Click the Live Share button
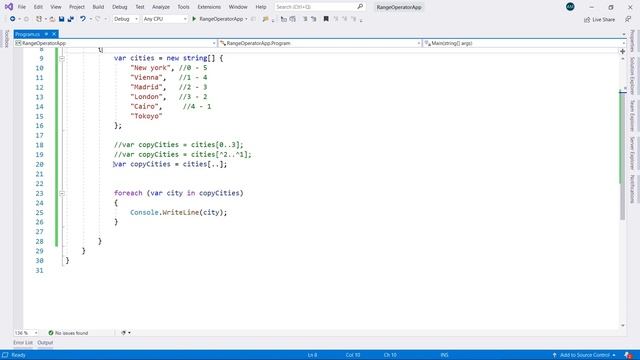The image size is (640, 360). (599, 19)
